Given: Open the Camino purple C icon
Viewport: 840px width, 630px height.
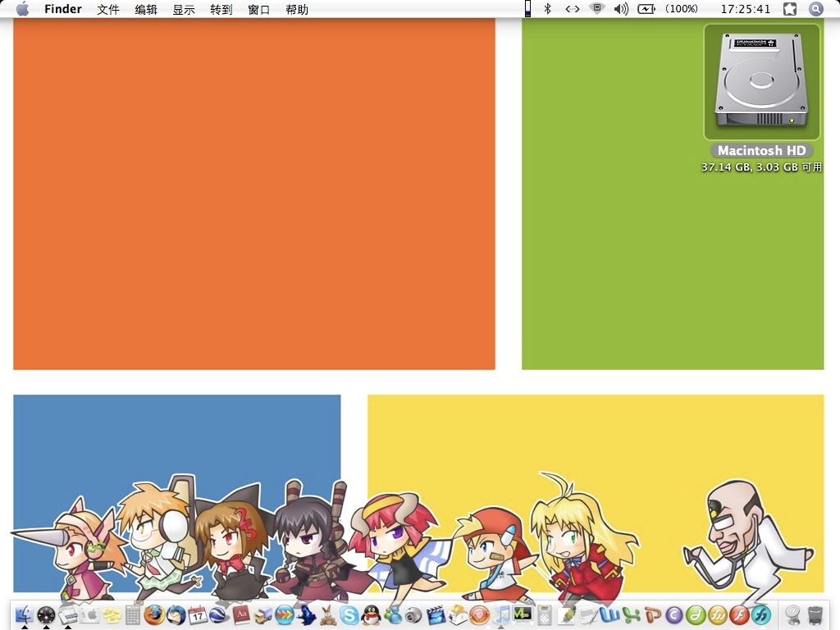Looking at the screenshot, I should coord(674,614).
